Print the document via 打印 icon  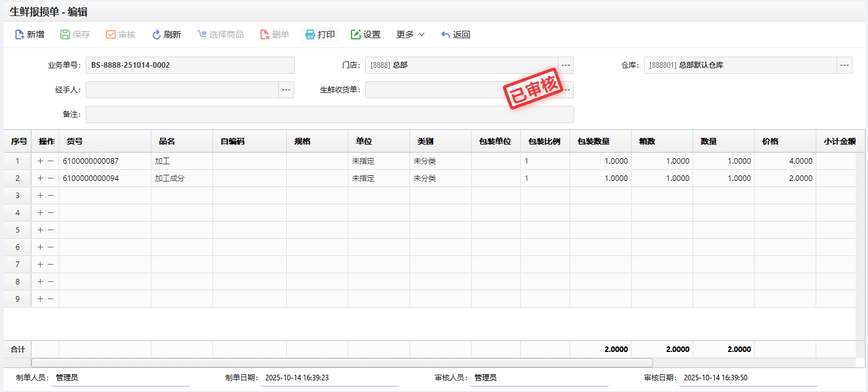[x=310, y=35]
